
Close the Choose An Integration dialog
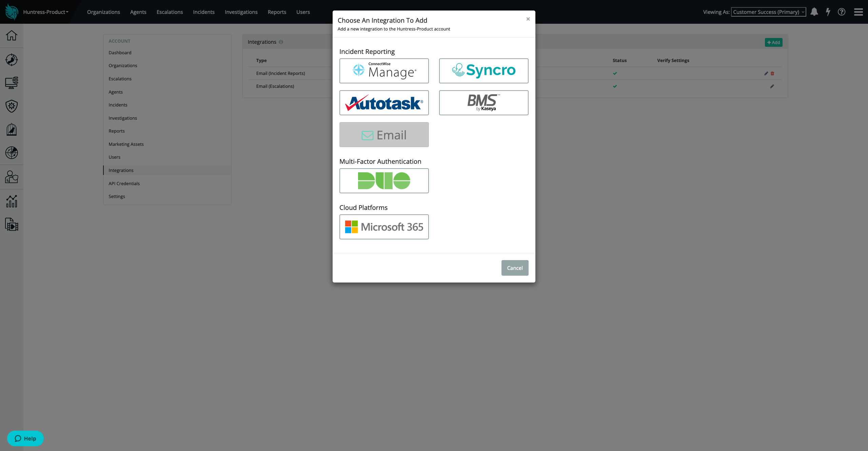pos(528,19)
